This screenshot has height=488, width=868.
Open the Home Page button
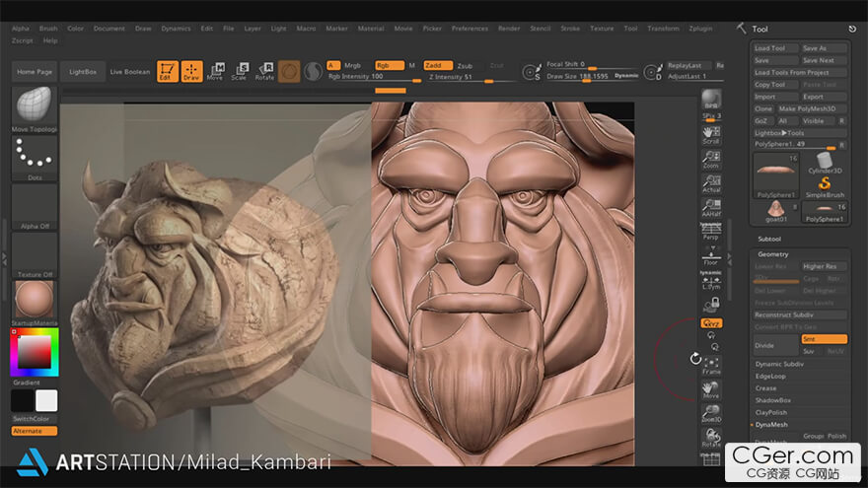click(x=35, y=72)
